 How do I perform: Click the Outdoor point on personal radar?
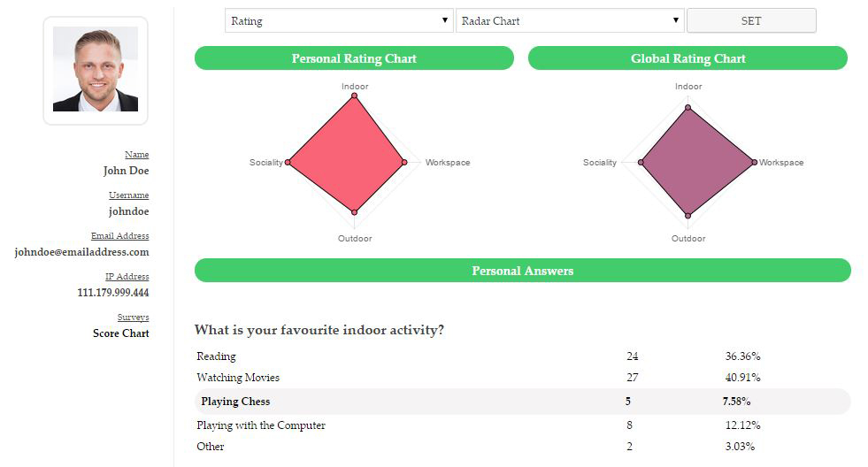[x=355, y=212]
